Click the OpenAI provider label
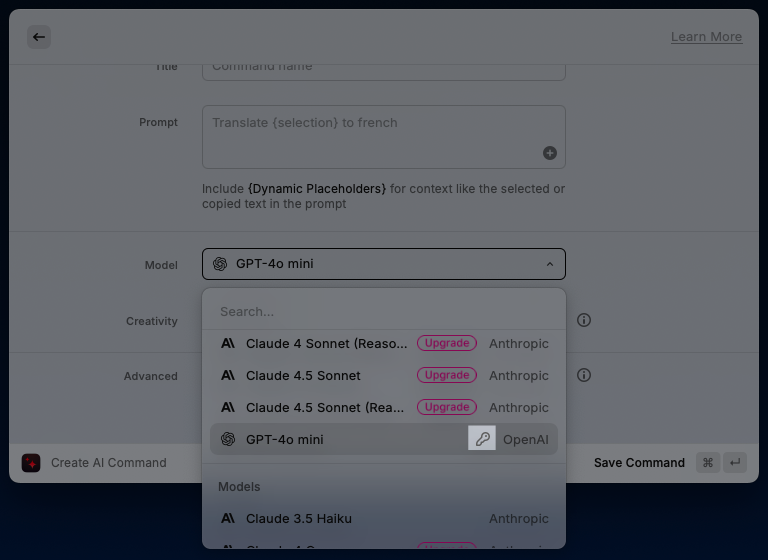 coord(526,439)
